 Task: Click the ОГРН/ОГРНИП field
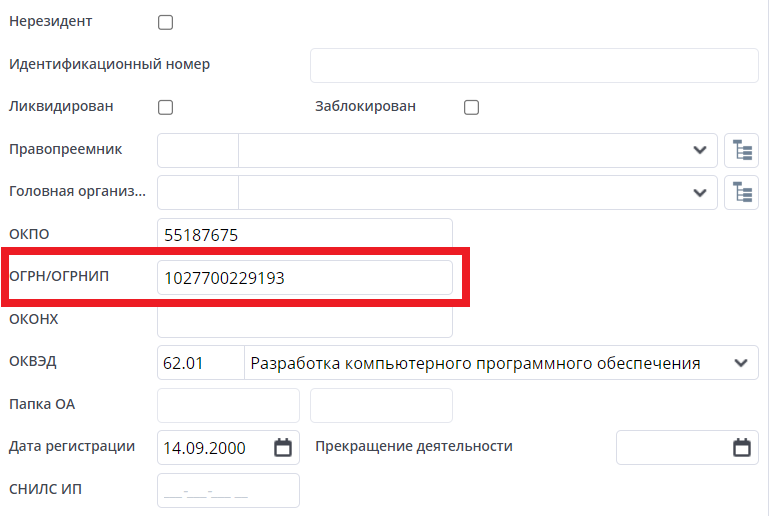[x=305, y=278]
